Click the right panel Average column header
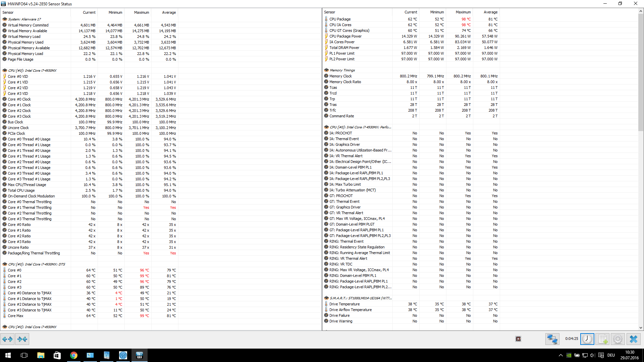The height and width of the screenshot is (362, 644). [486, 12]
